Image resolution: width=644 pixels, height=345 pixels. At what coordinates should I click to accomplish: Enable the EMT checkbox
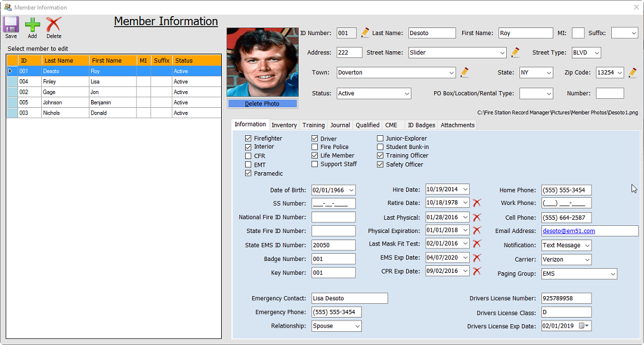pos(249,165)
